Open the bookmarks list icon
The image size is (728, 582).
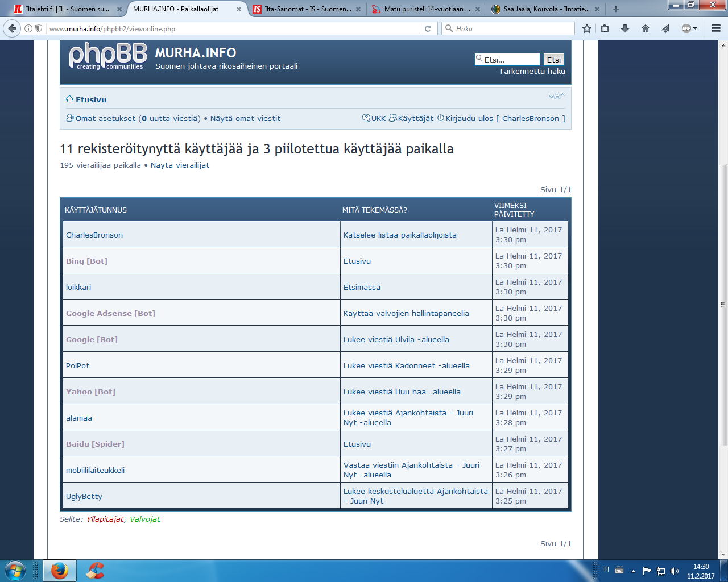coord(605,28)
